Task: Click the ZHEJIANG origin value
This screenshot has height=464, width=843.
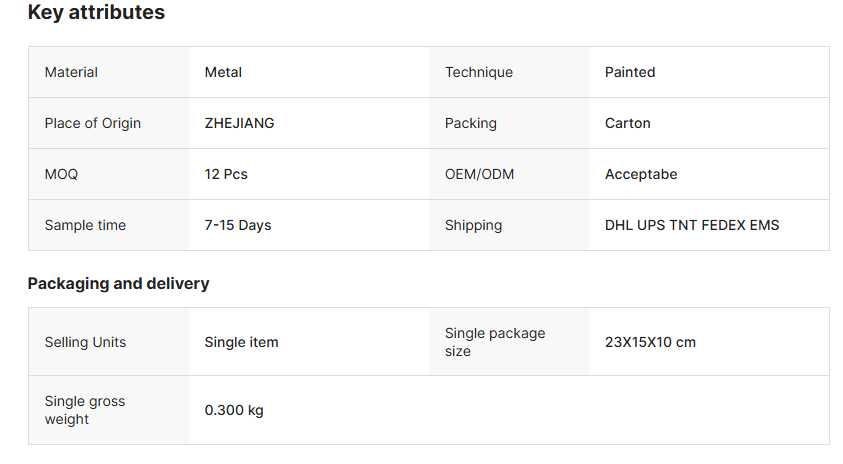Action: (x=239, y=123)
